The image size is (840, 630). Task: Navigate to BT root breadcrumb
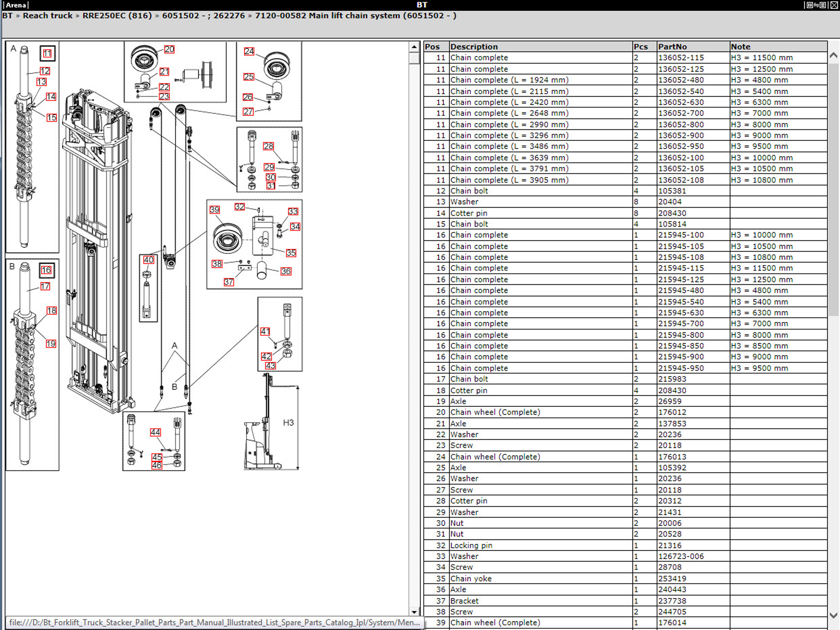pyautogui.click(x=7, y=16)
